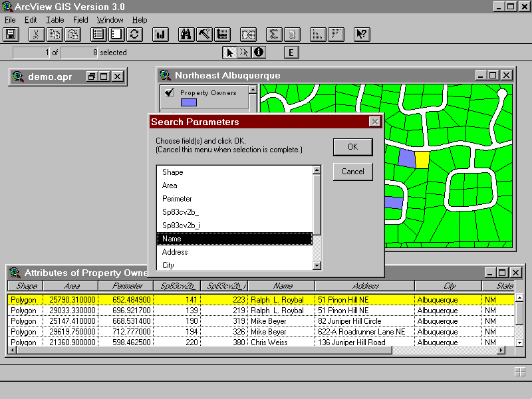This screenshot has height=399, width=532.
Task: Click the Sort Descending icon
Action: point(336,35)
